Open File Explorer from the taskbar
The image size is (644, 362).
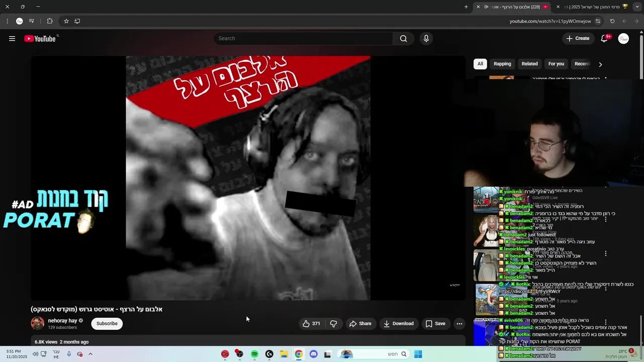point(284,354)
